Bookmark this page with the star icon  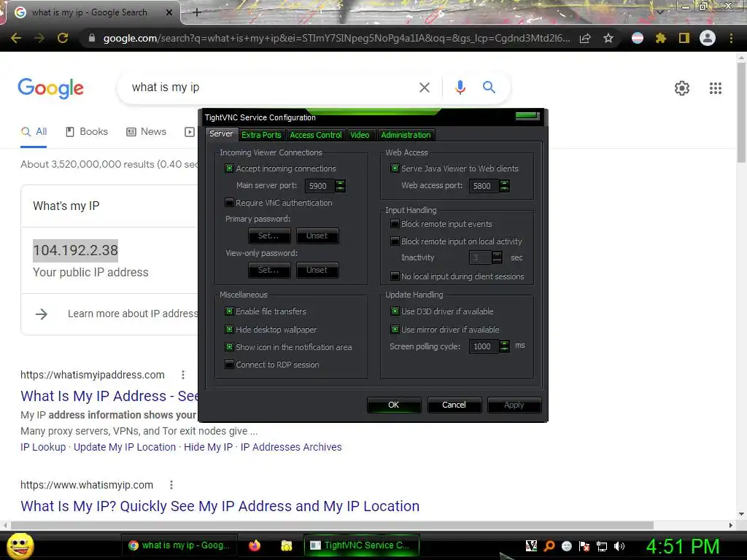[608, 38]
